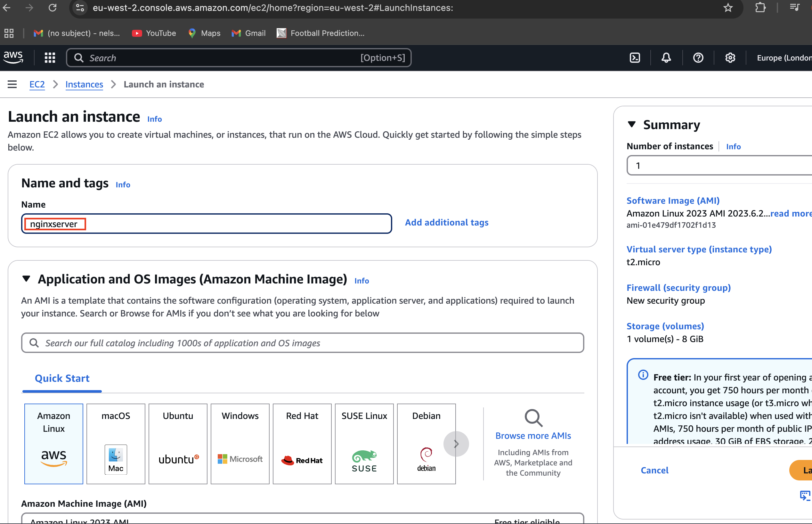This screenshot has width=812, height=524.
Task: Click Add additional tags
Action: point(447,222)
